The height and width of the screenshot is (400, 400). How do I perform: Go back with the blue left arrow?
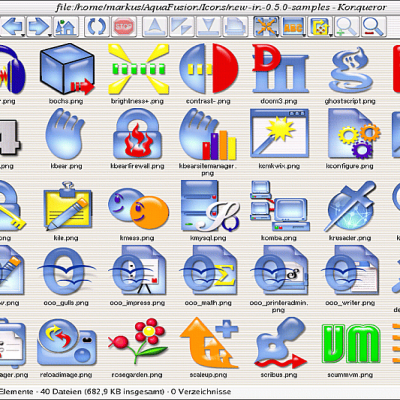13,26
